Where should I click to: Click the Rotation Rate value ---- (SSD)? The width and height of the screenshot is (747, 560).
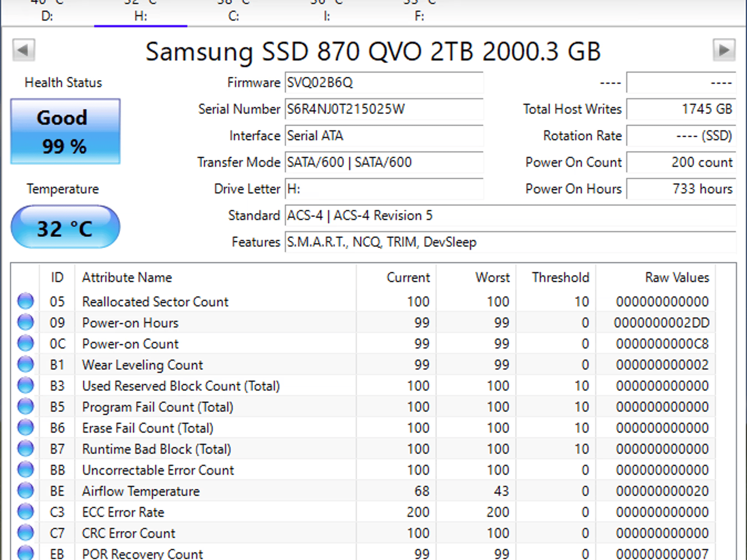point(681,136)
